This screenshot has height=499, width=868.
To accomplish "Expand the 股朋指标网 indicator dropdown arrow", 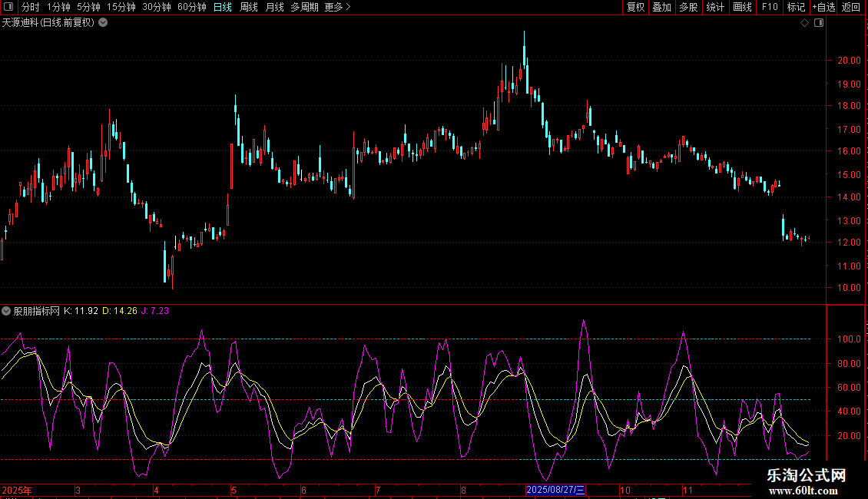I will tap(6, 311).
